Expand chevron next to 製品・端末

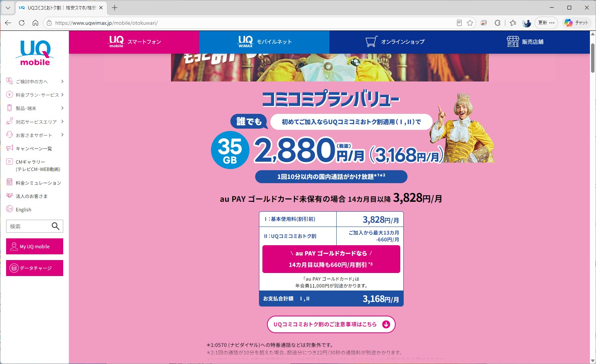pos(62,108)
